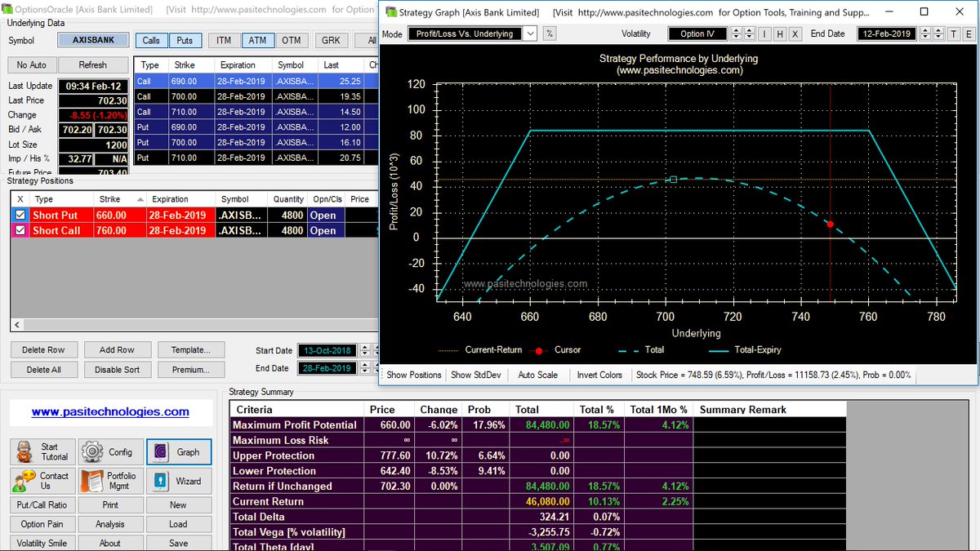
Task: Click the Maximum Profit Potential summary row
Action: click(539, 424)
